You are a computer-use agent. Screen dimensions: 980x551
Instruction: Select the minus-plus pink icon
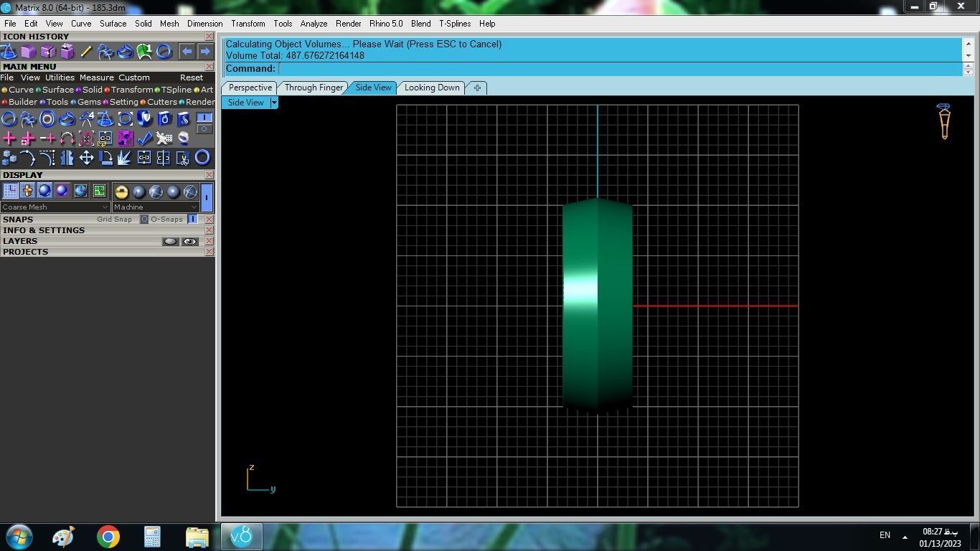tap(47, 138)
